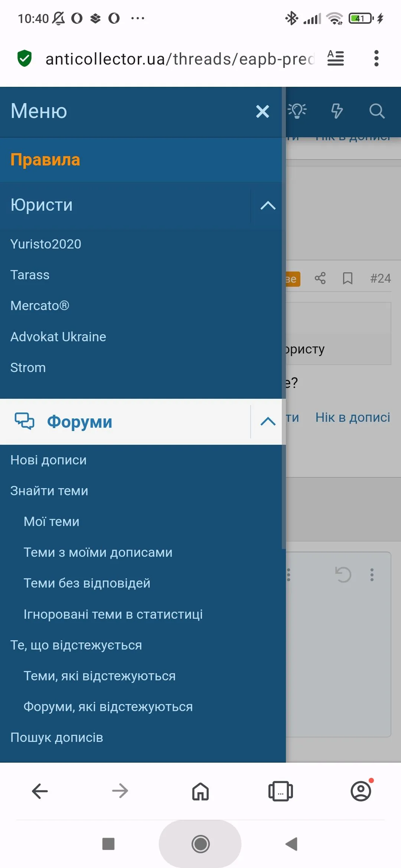The width and height of the screenshot is (401, 868).
Task: Select Нові дописи in menu
Action: [x=48, y=460]
